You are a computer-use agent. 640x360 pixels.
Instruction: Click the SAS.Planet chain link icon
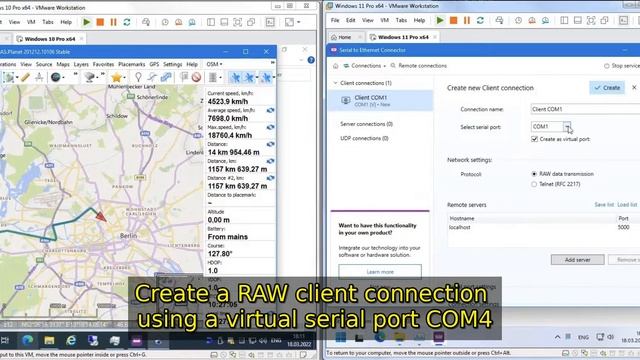[x=166, y=77]
